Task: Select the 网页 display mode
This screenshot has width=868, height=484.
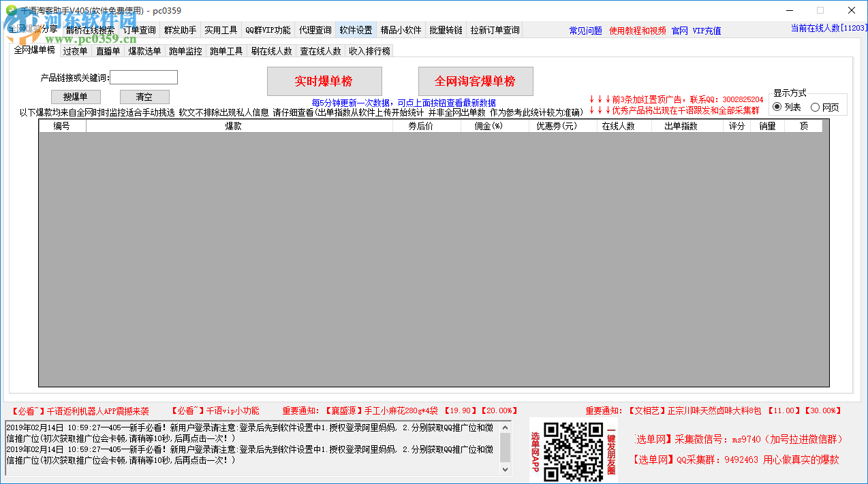Action: click(824, 107)
